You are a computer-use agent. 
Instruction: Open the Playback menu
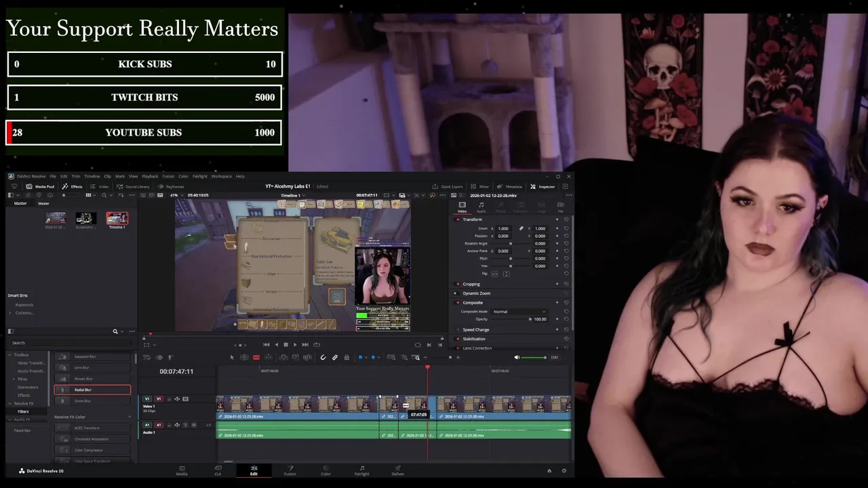[150, 176]
